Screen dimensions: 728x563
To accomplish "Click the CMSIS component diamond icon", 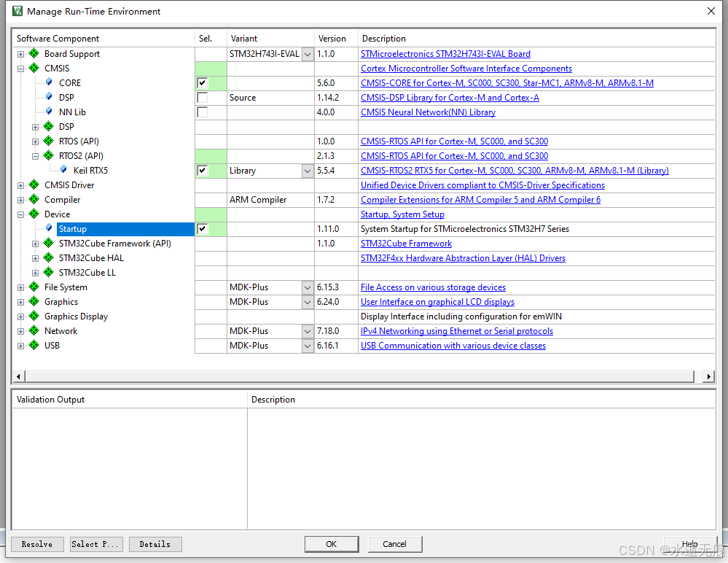I will 33,68.
